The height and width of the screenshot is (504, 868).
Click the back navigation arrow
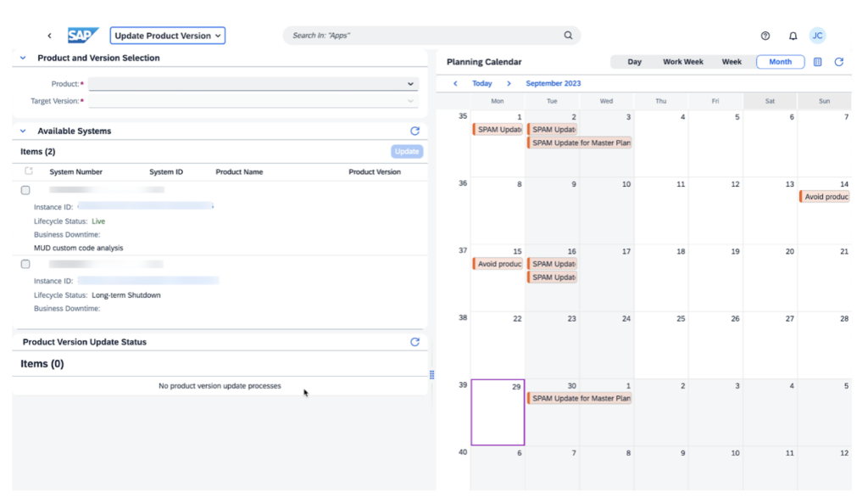49,36
